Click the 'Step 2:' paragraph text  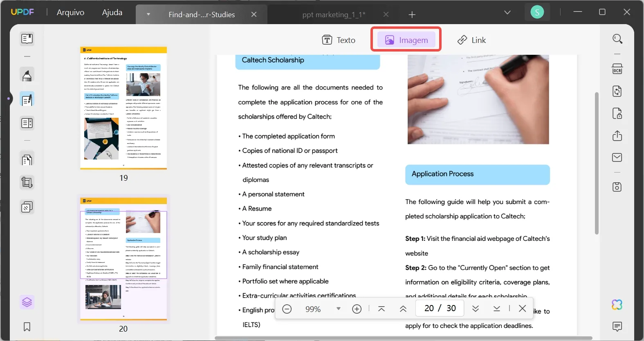478,282
